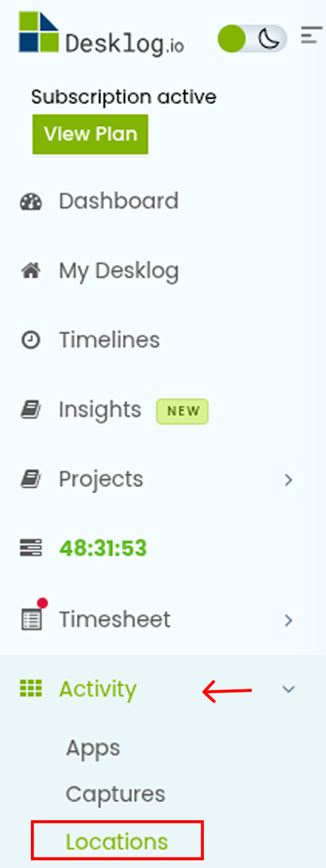
Task: Click the Projects book icon
Action: (31, 478)
